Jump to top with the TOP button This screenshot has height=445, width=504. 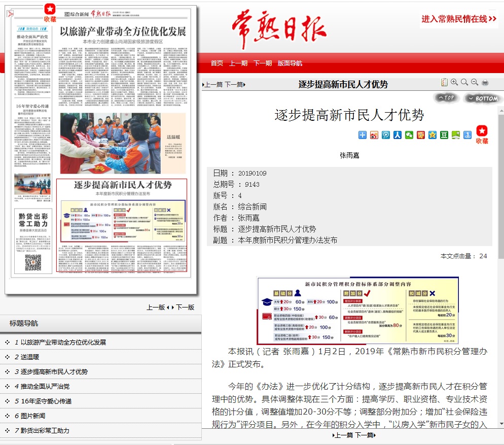tap(447, 98)
